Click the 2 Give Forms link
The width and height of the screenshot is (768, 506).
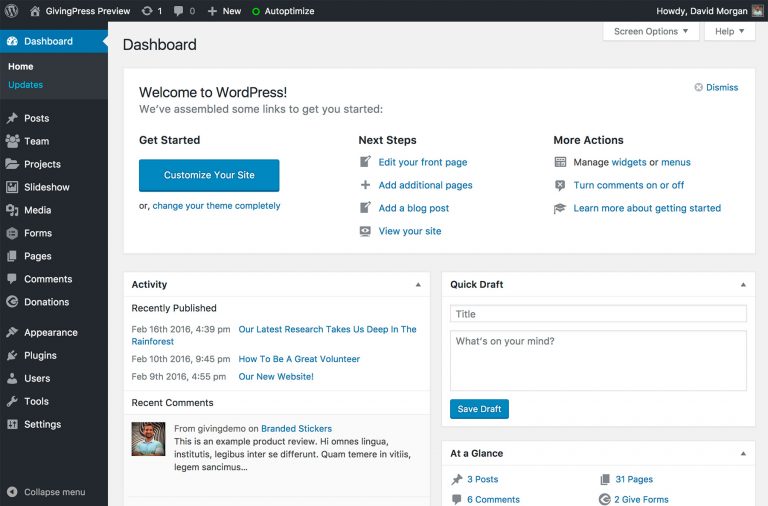point(641,500)
